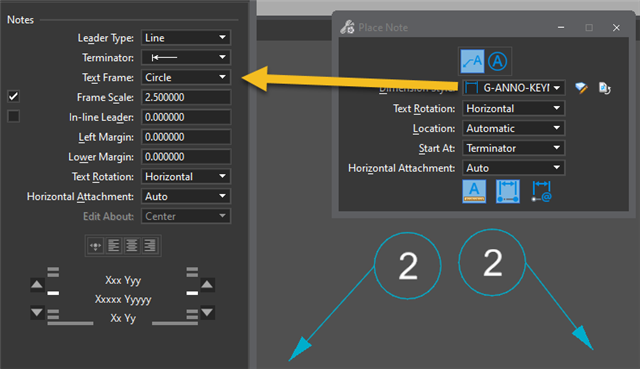Select the dynamic justification icon
The height and width of the screenshot is (369, 640).
click(x=96, y=246)
